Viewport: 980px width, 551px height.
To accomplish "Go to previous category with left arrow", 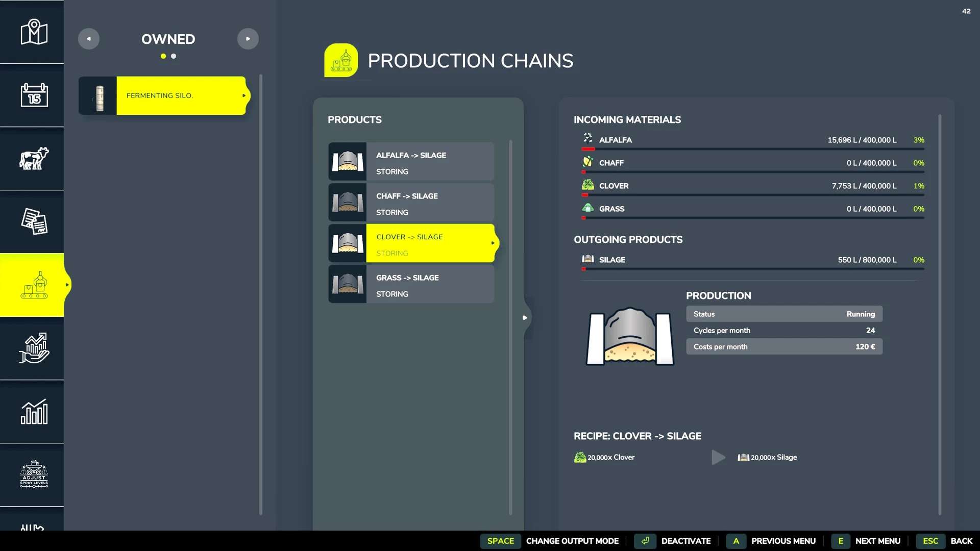I will [x=89, y=39].
